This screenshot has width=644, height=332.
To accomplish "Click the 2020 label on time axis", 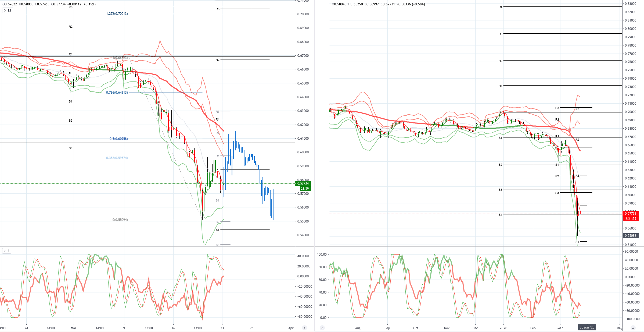I will click(503, 328).
